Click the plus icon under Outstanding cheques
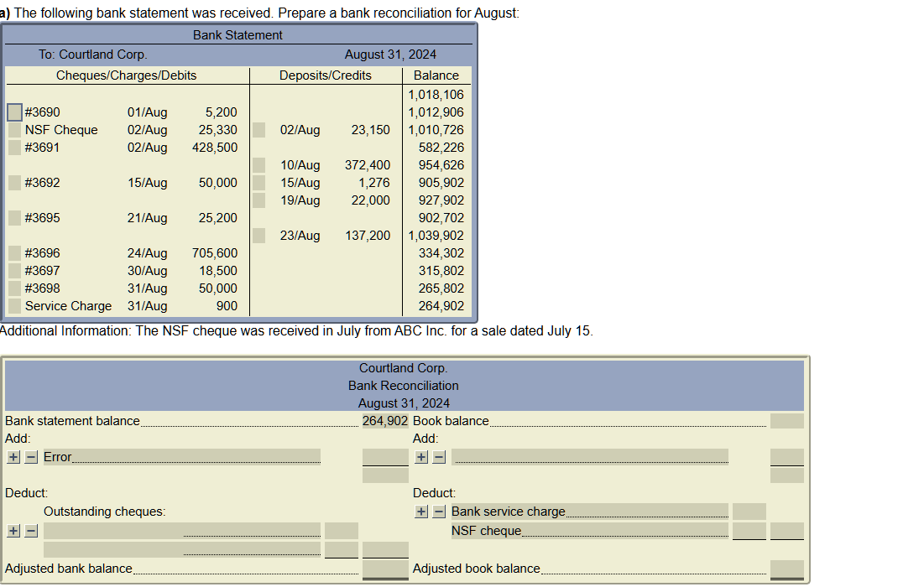This screenshot has height=587, width=924. 12,531
